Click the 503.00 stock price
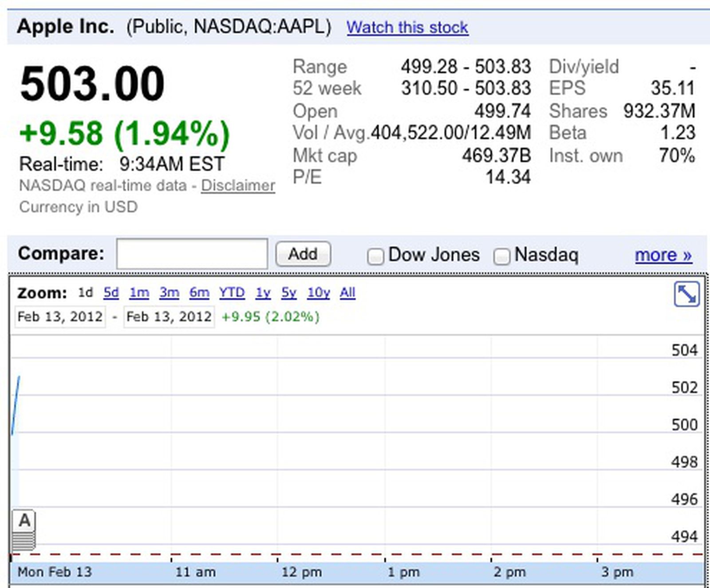The height and width of the screenshot is (588, 710). pyautogui.click(x=92, y=83)
